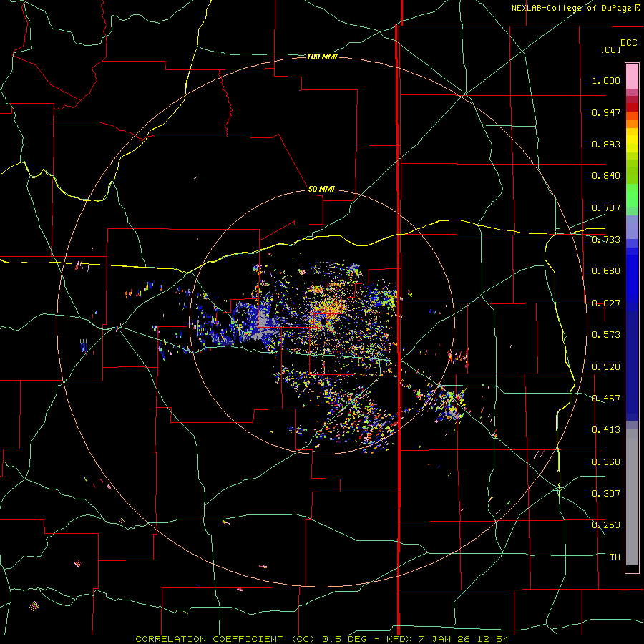Click the 0.627 color scale value
The width and height of the screenshot is (644, 644).
coord(606,303)
